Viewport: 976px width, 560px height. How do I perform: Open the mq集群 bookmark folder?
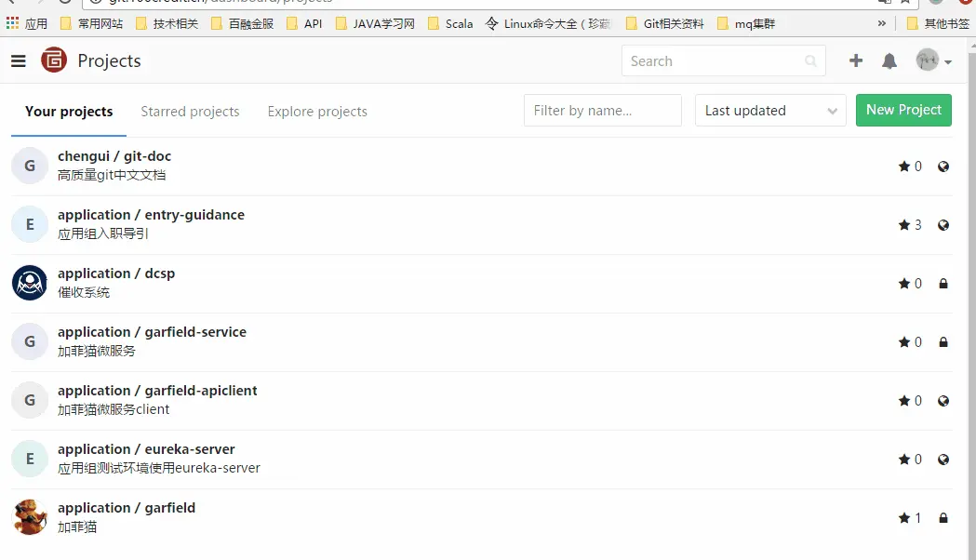pyautogui.click(x=746, y=23)
